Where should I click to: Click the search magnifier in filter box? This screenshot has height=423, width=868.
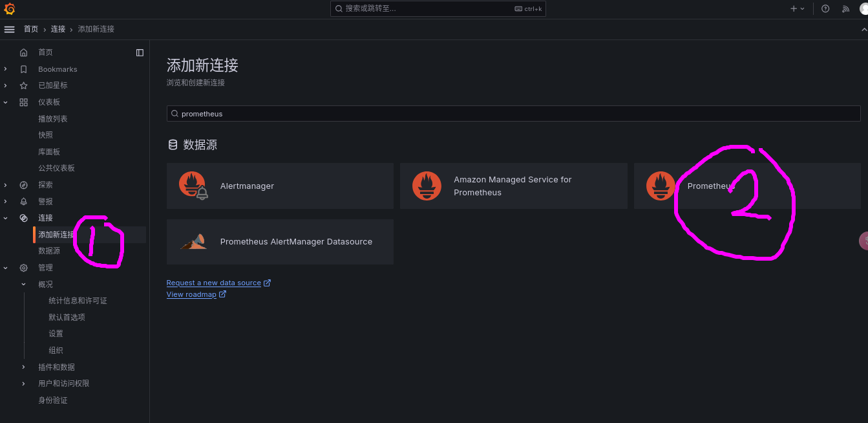[x=175, y=114]
